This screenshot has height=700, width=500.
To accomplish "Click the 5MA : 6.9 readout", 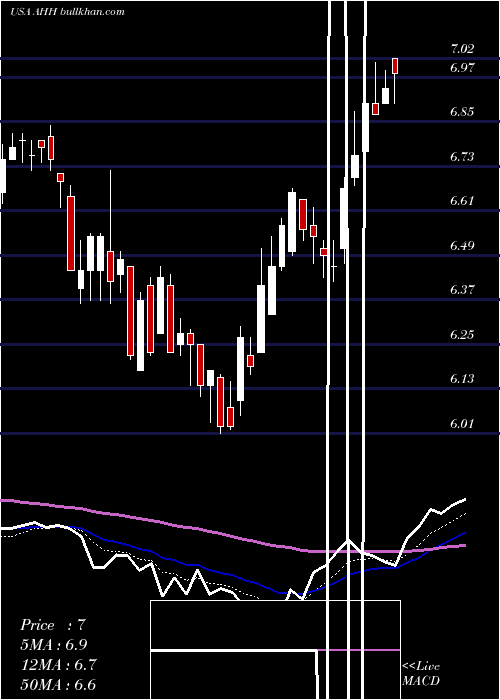I will pos(54,645).
